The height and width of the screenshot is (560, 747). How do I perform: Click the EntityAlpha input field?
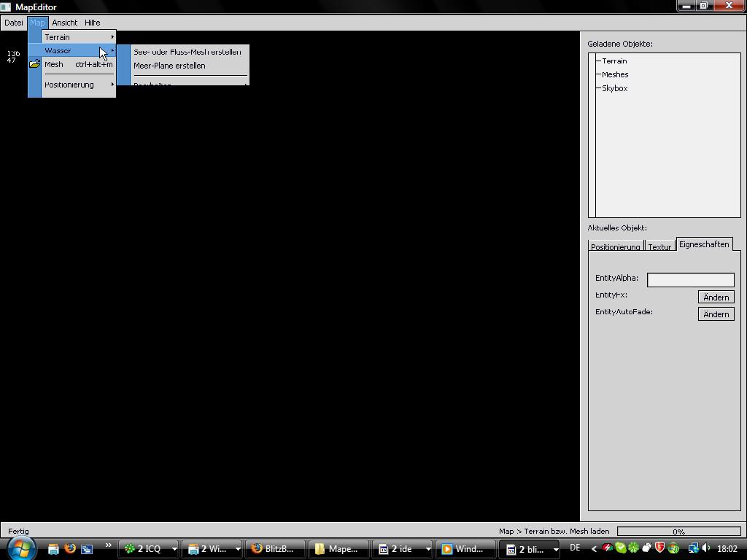[690, 280]
